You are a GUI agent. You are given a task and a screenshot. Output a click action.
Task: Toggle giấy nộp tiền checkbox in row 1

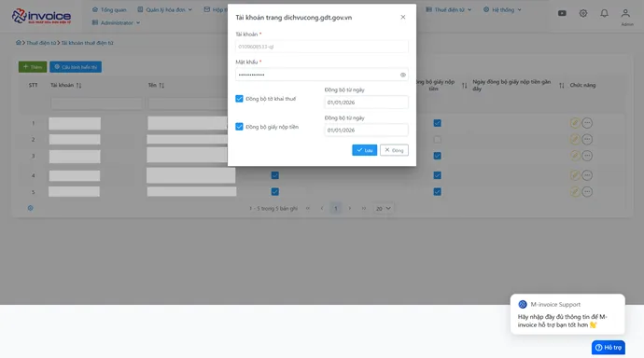(438, 123)
